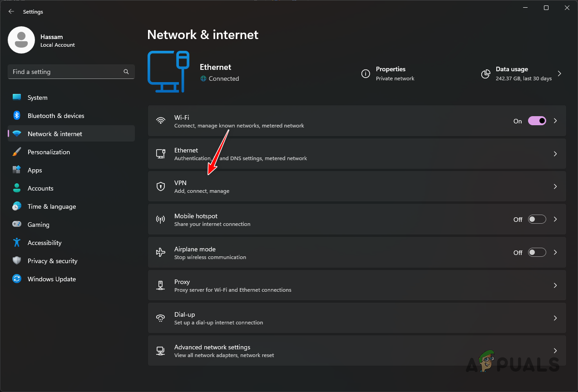Click the Ethernet adapter icon
This screenshot has height=392, width=578.
tap(161, 153)
